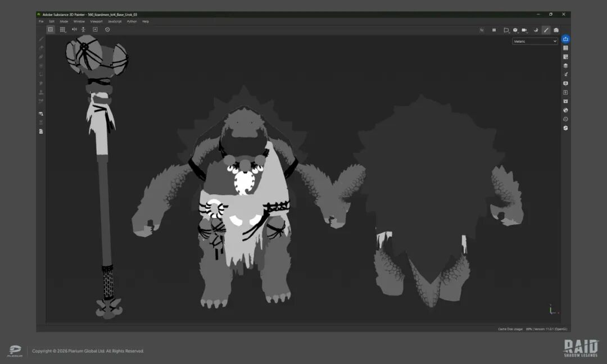Open the Mode menu
607x364 pixels.
point(64,22)
